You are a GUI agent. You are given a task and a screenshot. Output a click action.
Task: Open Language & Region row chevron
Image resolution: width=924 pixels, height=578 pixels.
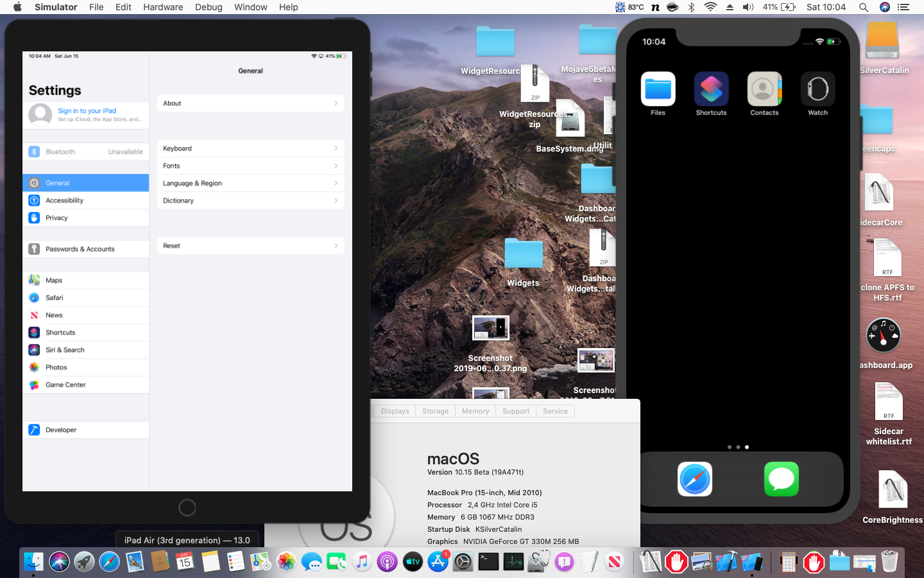pos(336,183)
